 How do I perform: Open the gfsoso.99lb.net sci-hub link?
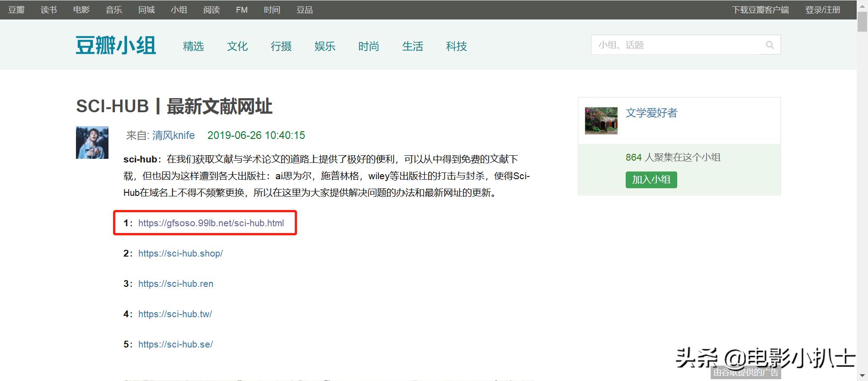tap(211, 223)
